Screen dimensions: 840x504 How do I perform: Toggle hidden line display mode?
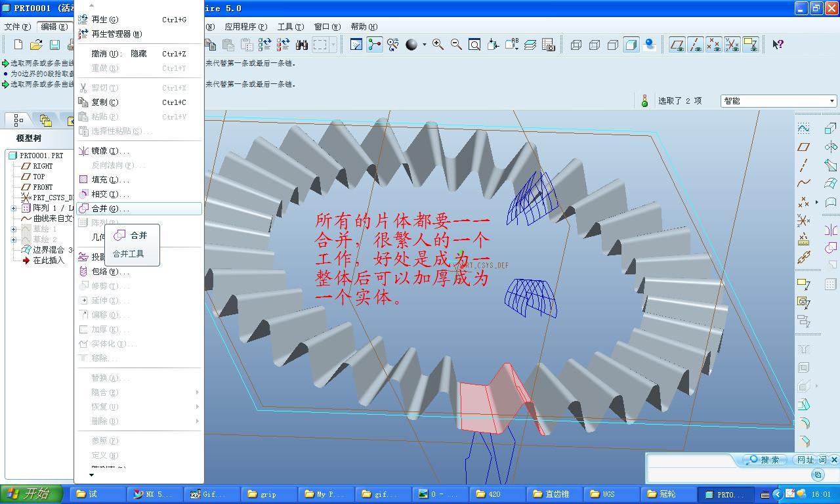(x=595, y=45)
